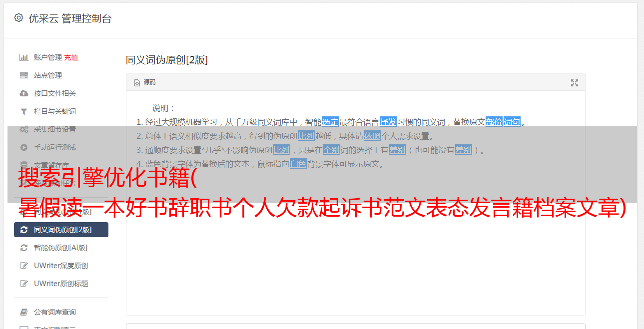Click the gear icon beside 优采云 管理控制台
Screen dimensions: 644x329
(x=18, y=18)
